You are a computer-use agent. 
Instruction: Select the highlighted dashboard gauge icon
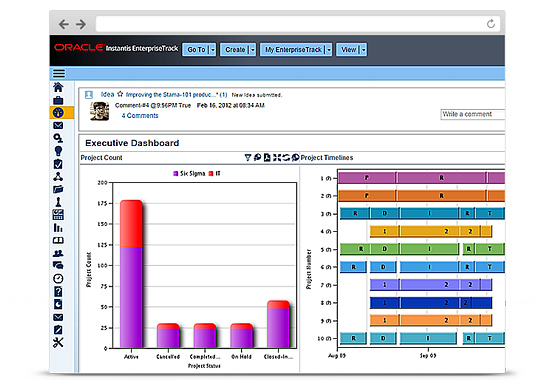pos(58,113)
